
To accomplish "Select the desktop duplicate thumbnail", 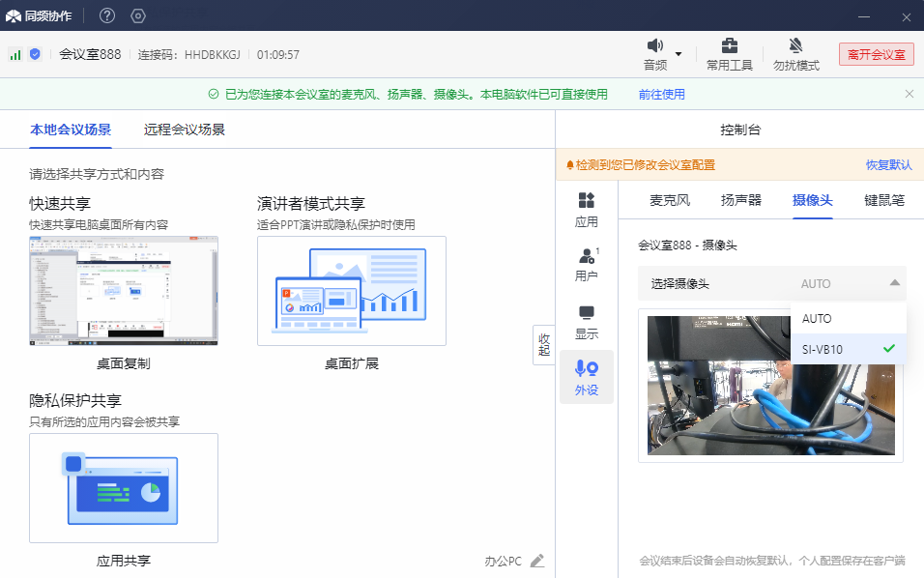I will 124,291.
